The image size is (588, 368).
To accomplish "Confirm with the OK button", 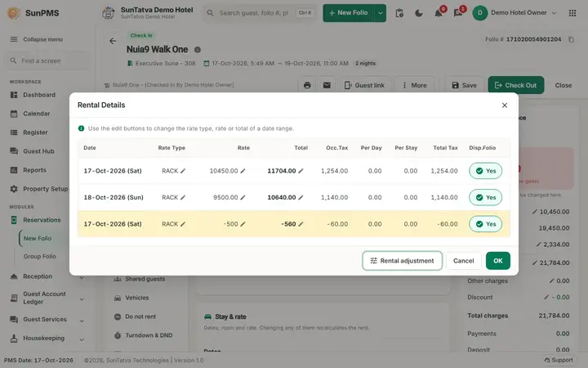I will coord(498,261).
